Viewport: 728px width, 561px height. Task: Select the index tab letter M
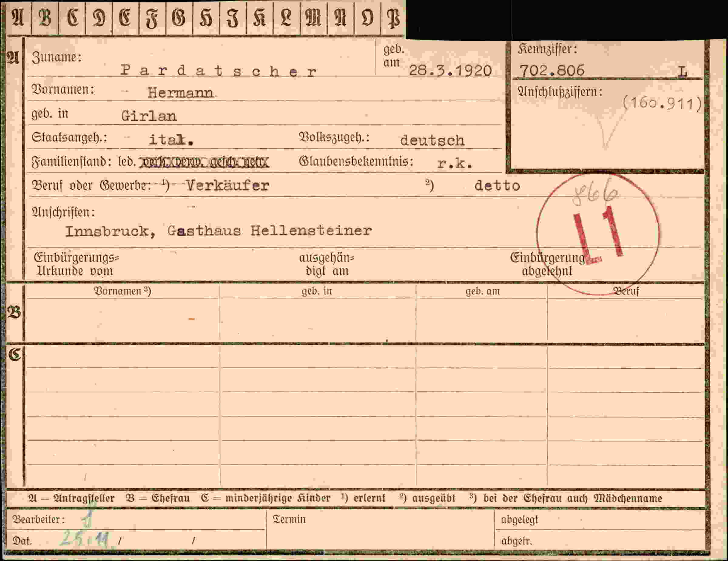(x=313, y=18)
